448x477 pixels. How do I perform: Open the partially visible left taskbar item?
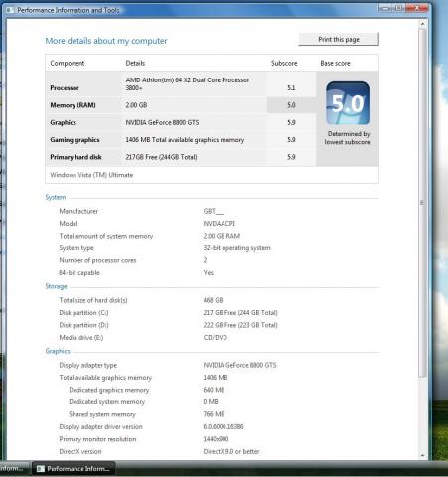click(13, 469)
